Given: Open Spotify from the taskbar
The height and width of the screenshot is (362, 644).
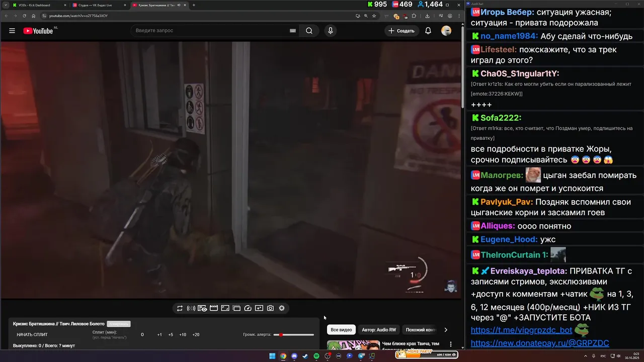Looking at the screenshot, I should (316, 356).
